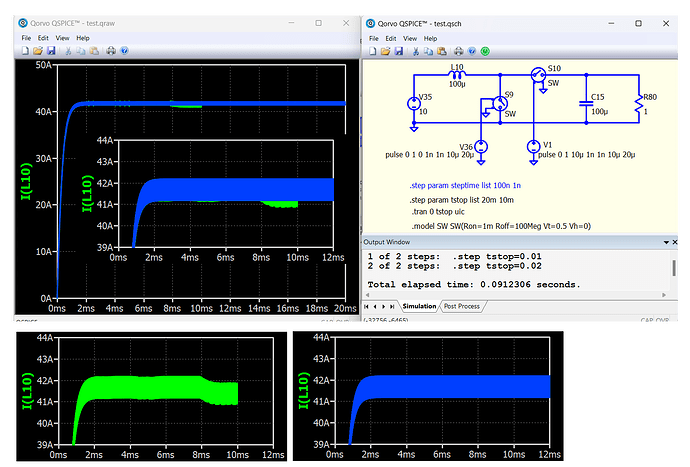Click blue Help icon in test.qsch toolbar
The width and height of the screenshot is (690, 467).
(x=472, y=51)
